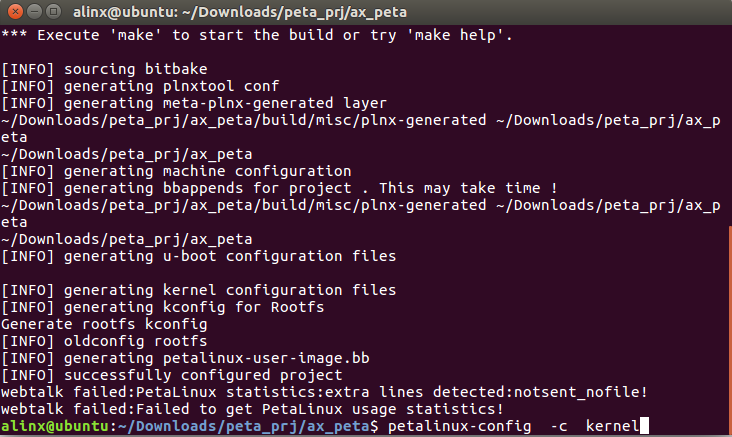Image resolution: width=732 pixels, height=437 pixels.
Task: Click the petalinux-config command at the prompt
Action: (x=459, y=426)
